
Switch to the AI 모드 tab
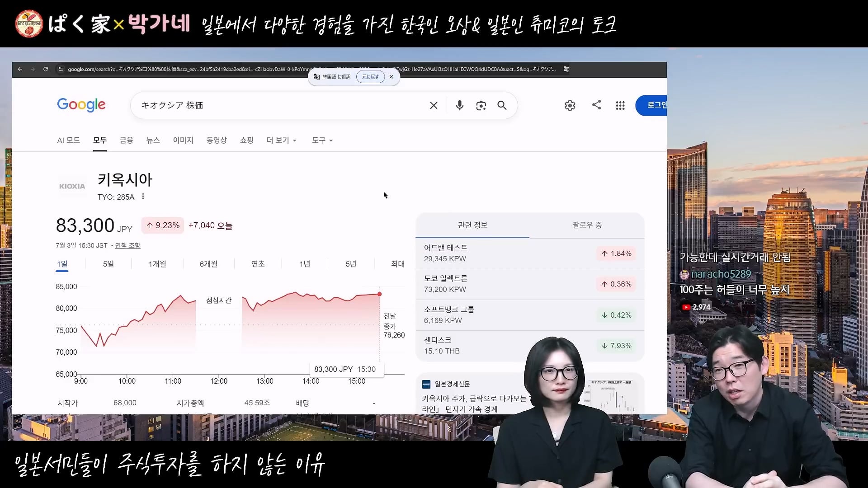point(69,140)
